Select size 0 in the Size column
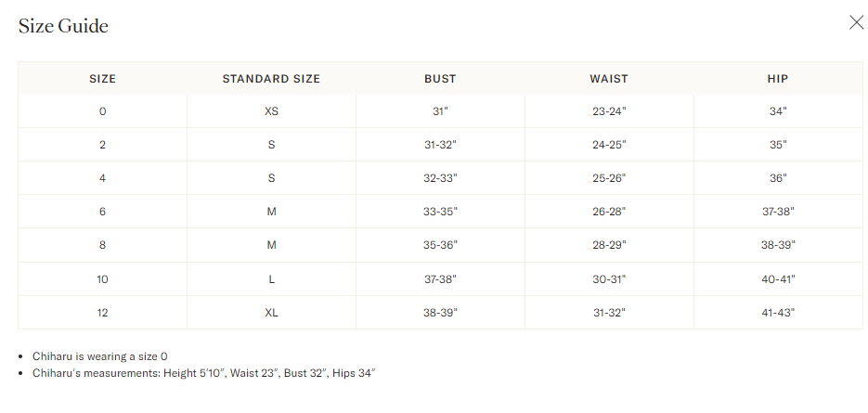868x413 pixels. pos(102,111)
